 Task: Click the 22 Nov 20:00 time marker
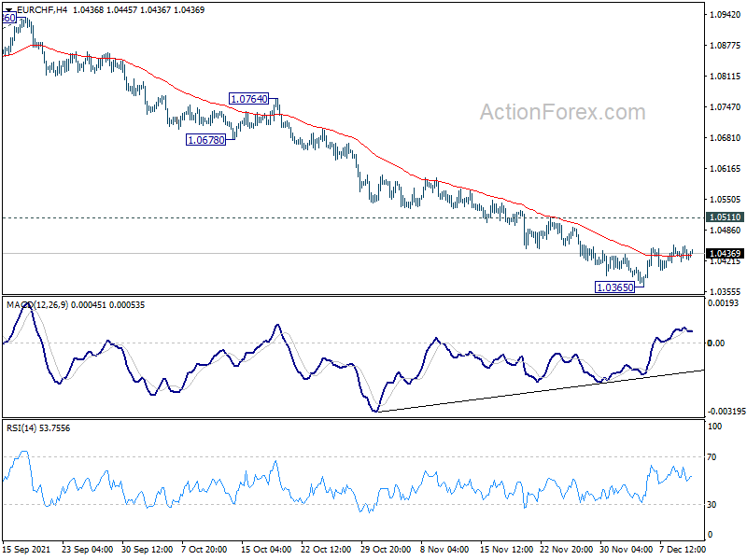[566, 549]
